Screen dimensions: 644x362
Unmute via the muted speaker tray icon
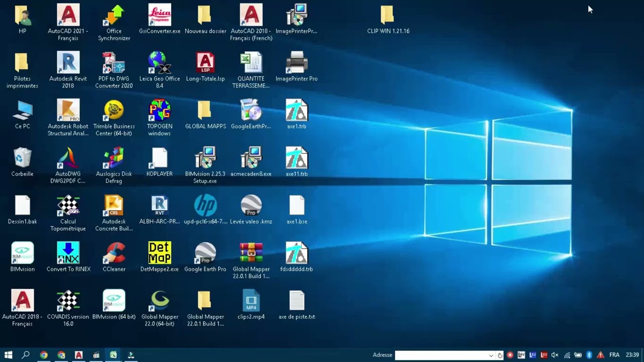555,355
